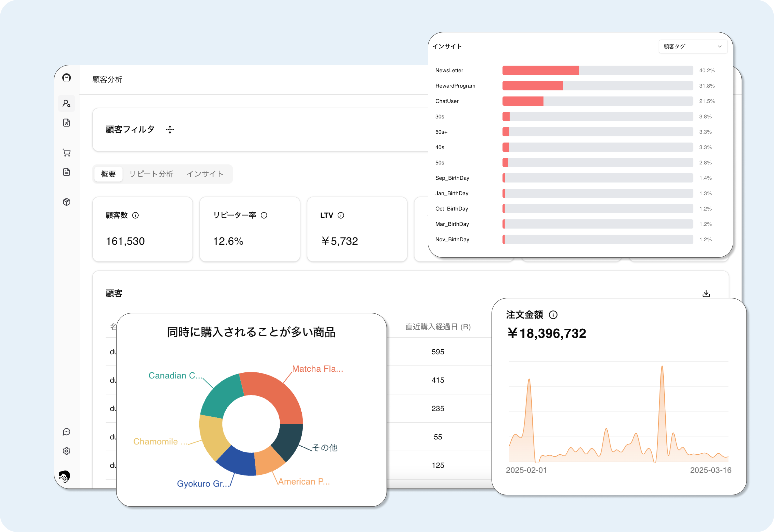Open the product box sidebar icon
774x532 pixels.
tap(66, 202)
